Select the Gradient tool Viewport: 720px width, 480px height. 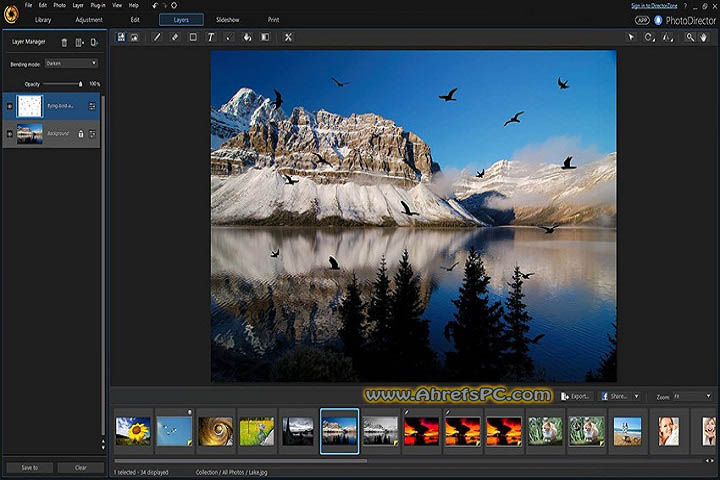(x=265, y=37)
